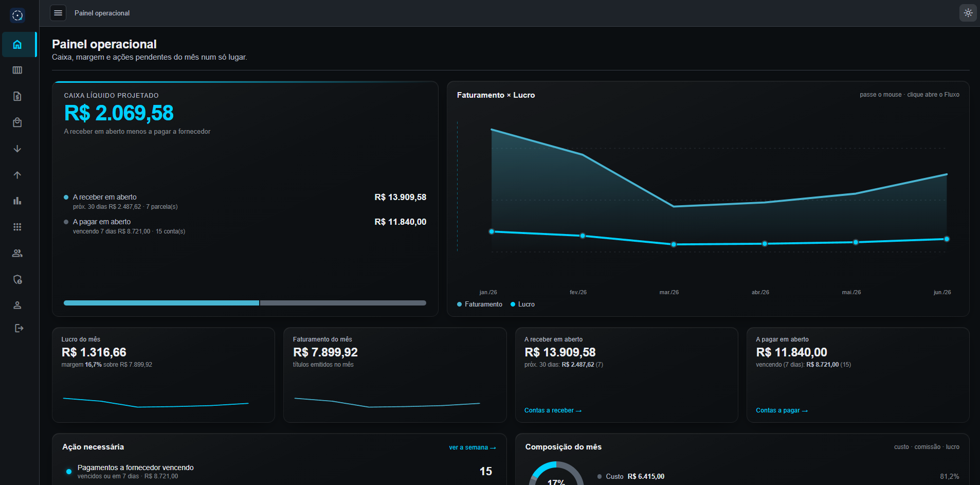Click the Lucro data point for mai./26
Screen dimensions: 980x485
coord(856,242)
